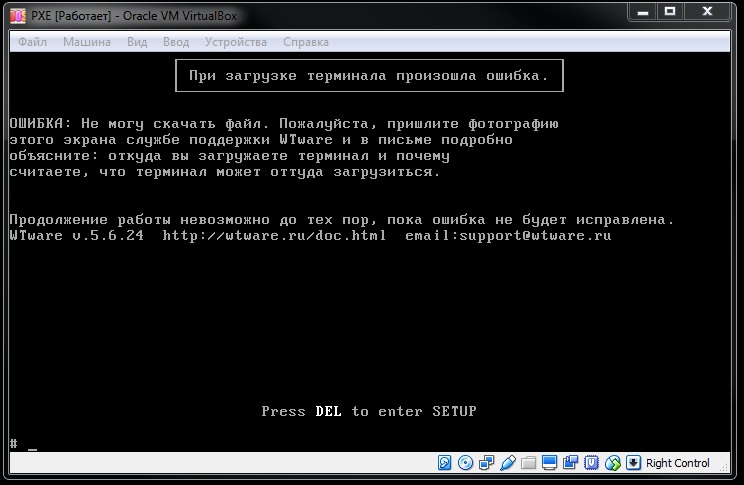744x485 pixels.
Task: Minimize the PXE virtual machine window
Action: (x=643, y=12)
